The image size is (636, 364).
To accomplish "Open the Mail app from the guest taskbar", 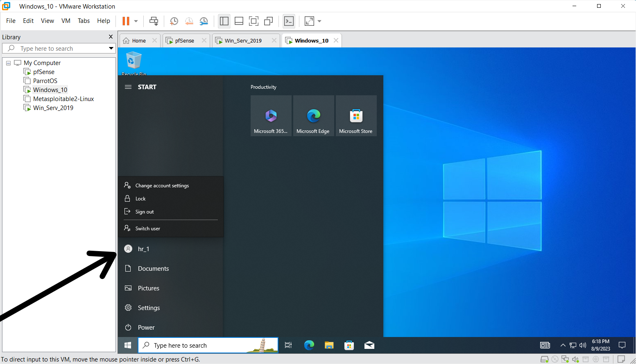I will (x=369, y=346).
